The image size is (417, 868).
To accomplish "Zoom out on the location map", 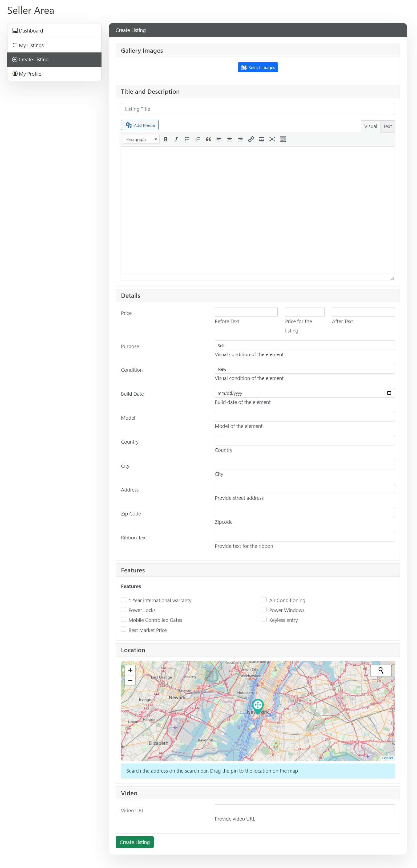I will [x=130, y=680].
